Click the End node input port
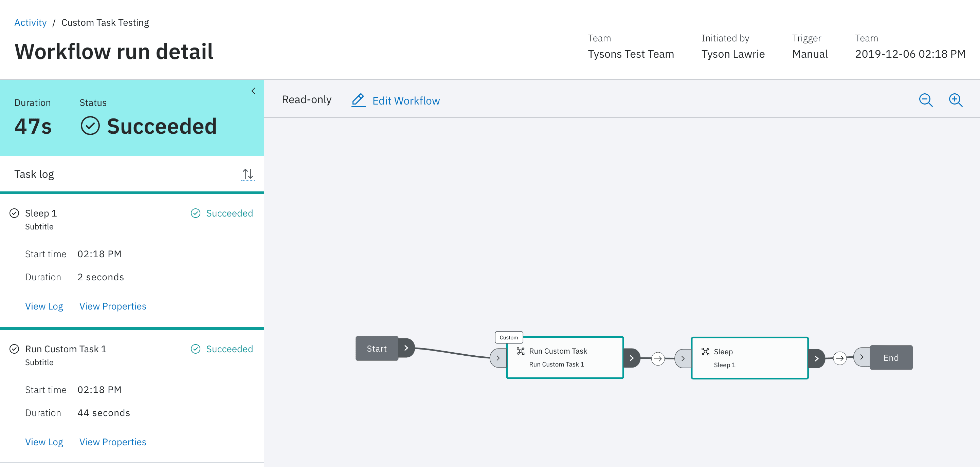The height and width of the screenshot is (467, 980). coord(862,357)
